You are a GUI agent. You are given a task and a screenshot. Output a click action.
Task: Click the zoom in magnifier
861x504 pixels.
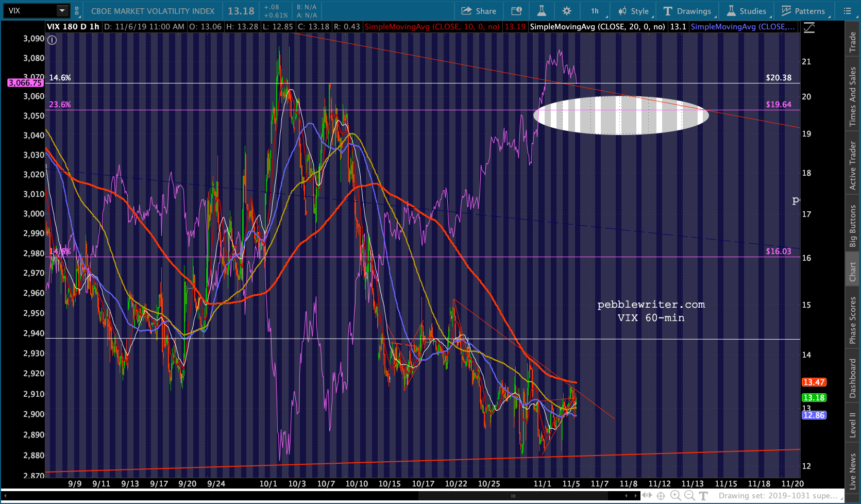click(676, 496)
